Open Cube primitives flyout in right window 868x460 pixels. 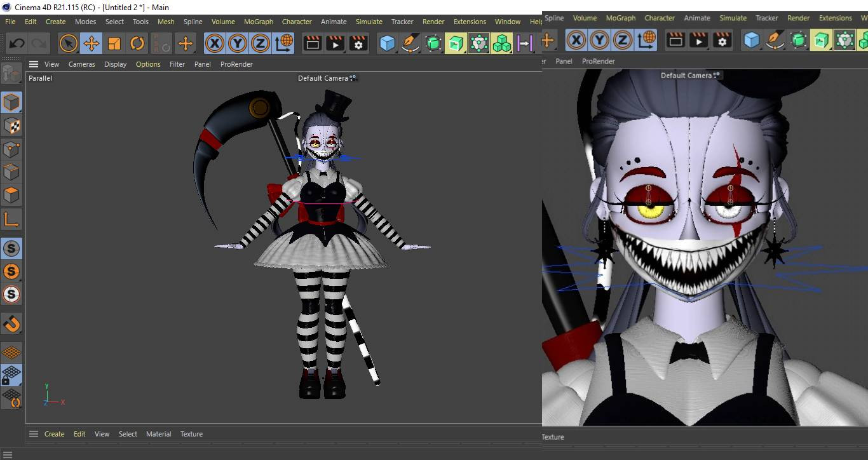752,41
